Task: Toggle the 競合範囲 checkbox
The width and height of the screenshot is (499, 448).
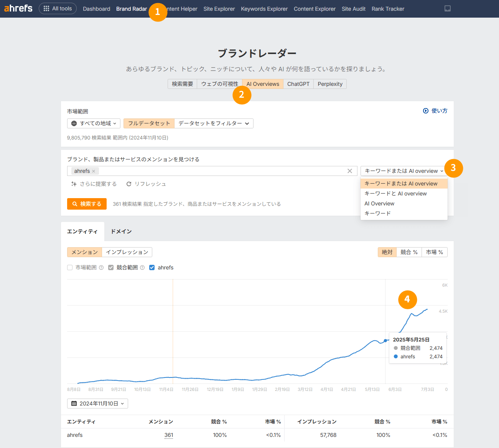Action: (111, 267)
